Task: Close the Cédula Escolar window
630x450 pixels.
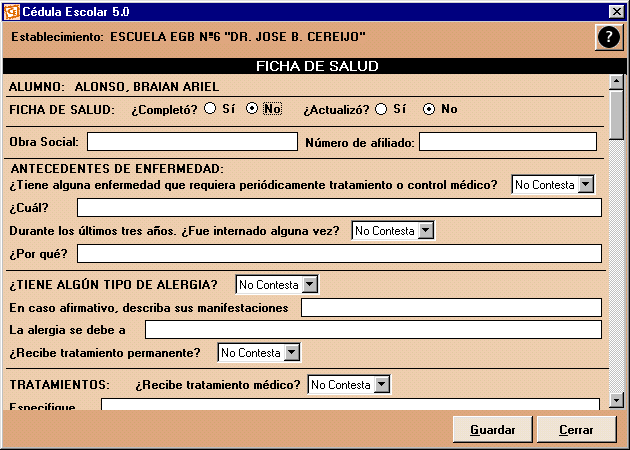Action: [x=616, y=12]
